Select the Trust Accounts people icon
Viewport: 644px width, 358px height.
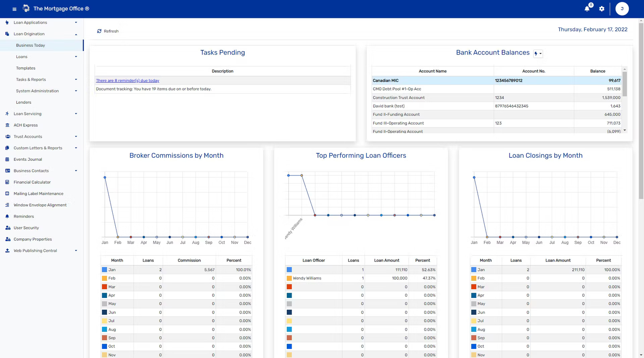(7, 136)
